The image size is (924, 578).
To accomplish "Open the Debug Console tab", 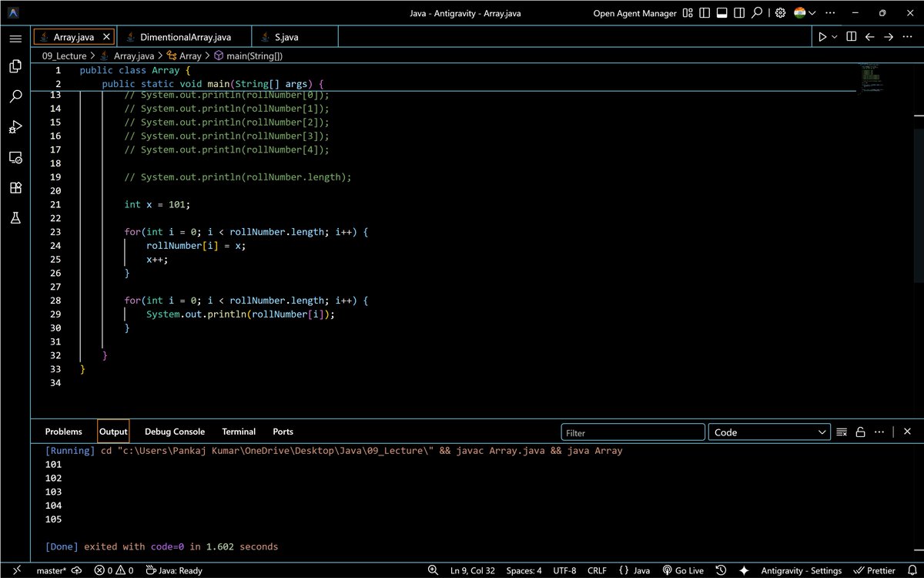I will pyautogui.click(x=175, y=432).
